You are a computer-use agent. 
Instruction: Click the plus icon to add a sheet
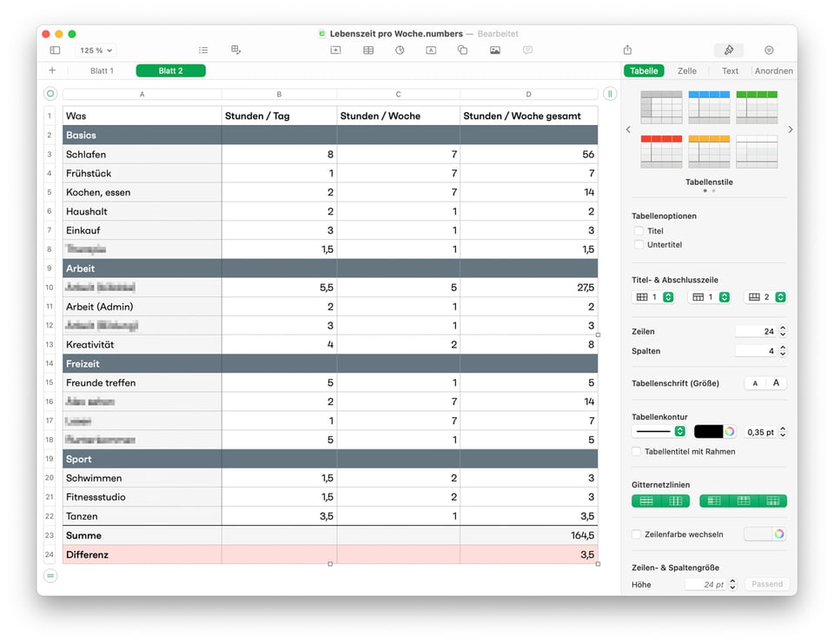click(52, 70)
